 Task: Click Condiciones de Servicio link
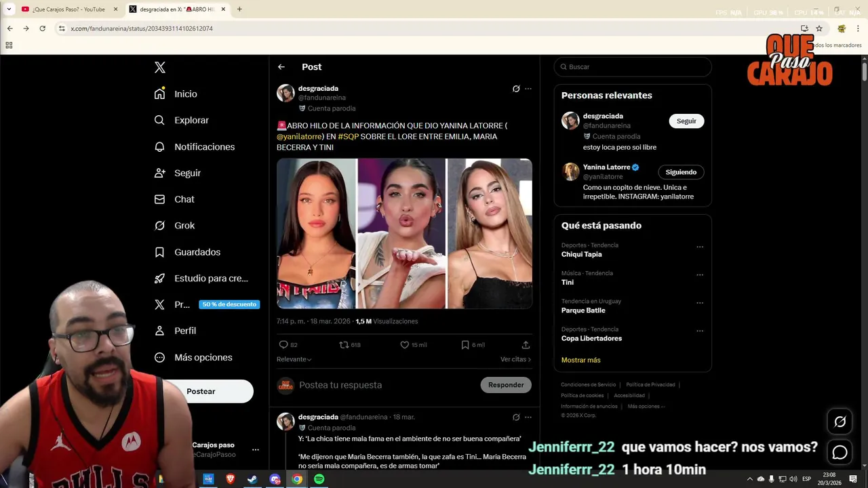[x=589, y=385]
